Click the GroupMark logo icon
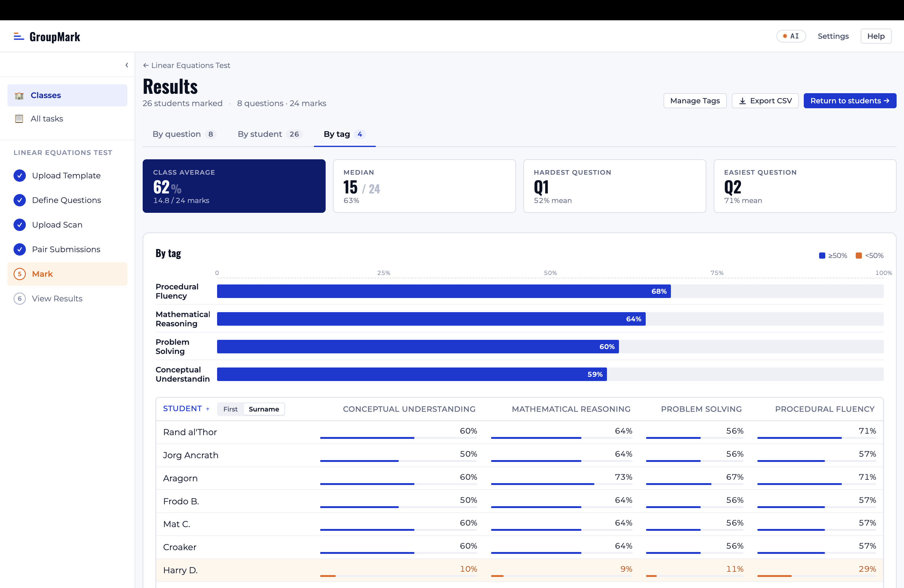The image size is (904, 588). (19, 37)
